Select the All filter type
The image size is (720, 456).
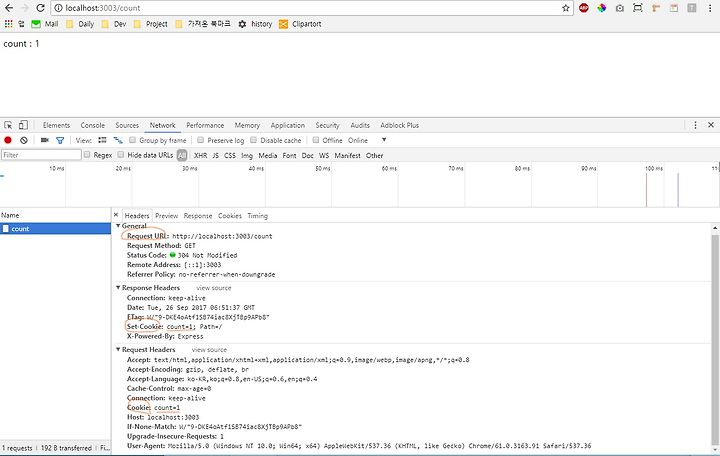(x=182, y=155)
